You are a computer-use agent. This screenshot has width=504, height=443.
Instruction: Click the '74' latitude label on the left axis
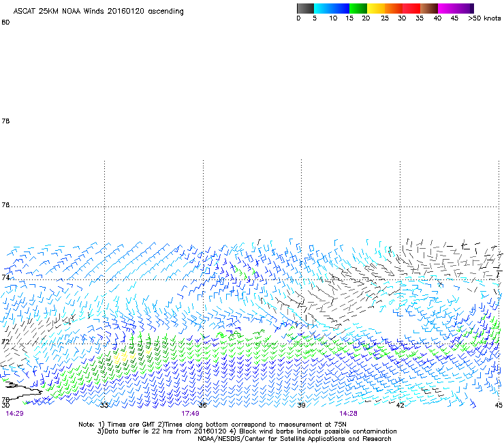5,277
